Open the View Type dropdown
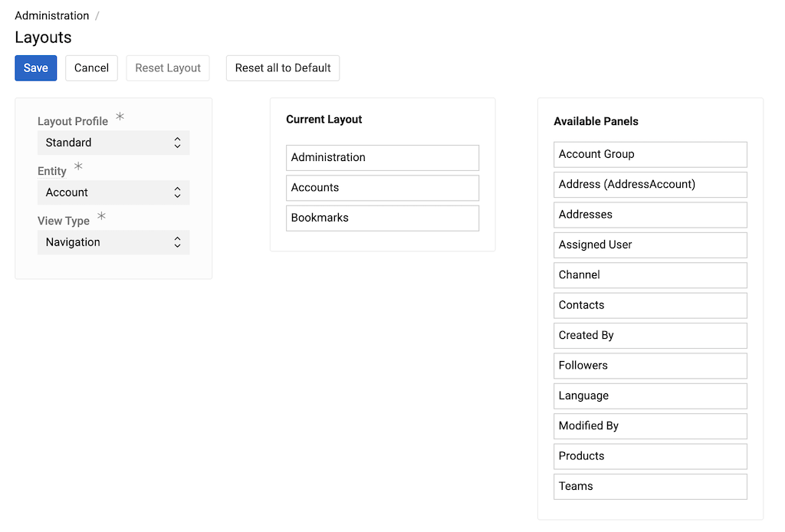The height and width of the screenshot is (532, 785). pyautogui.click(x=113, y=242)
